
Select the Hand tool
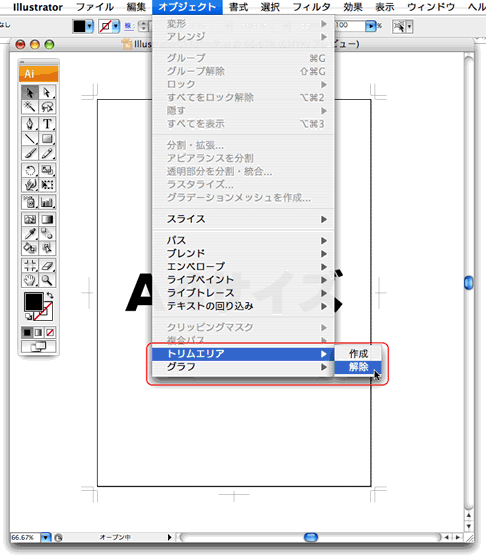[x=30, y=280]
